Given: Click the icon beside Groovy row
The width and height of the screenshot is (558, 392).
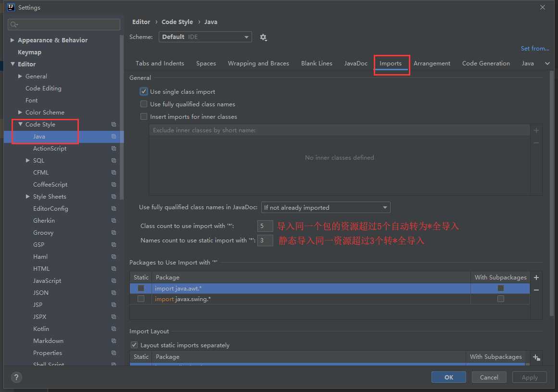Looking at the screenshot, I should (114, 233).
